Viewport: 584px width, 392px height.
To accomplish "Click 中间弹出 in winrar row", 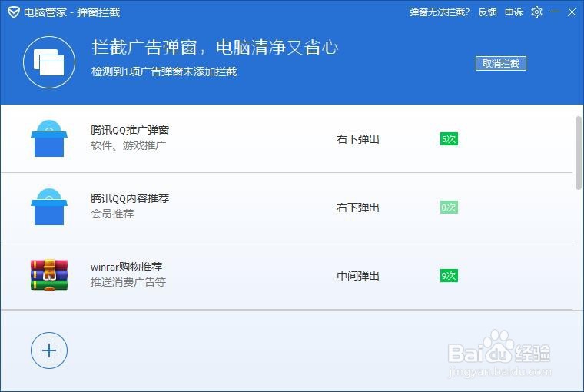I will point(358,276).
